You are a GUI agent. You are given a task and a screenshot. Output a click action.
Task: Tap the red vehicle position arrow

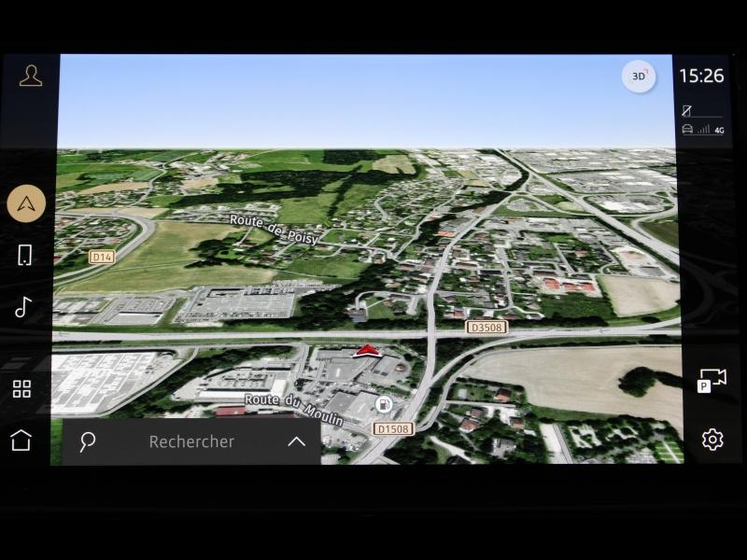point(368,351)
